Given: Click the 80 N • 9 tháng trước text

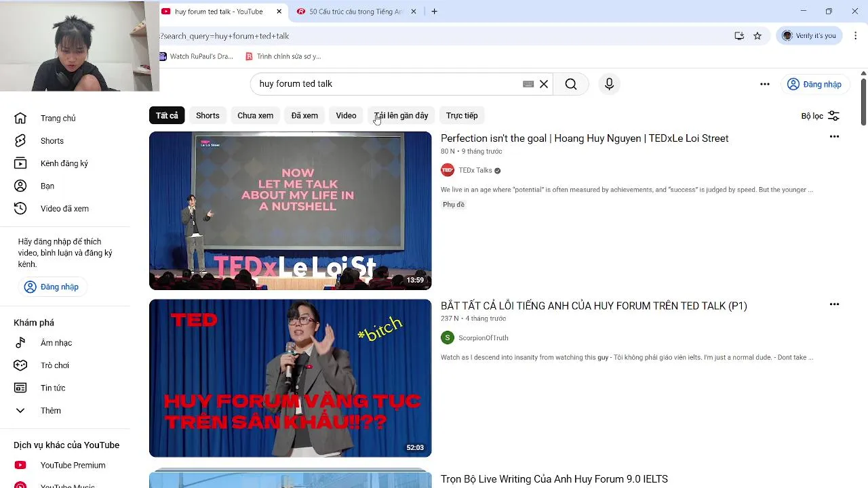Looking at the screenshot, I should [471, 151].
